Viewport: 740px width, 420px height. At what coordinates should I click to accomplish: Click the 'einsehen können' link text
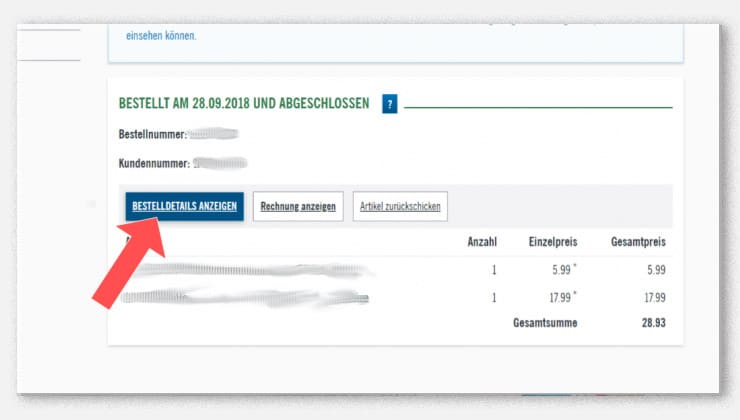pos(161,36)
